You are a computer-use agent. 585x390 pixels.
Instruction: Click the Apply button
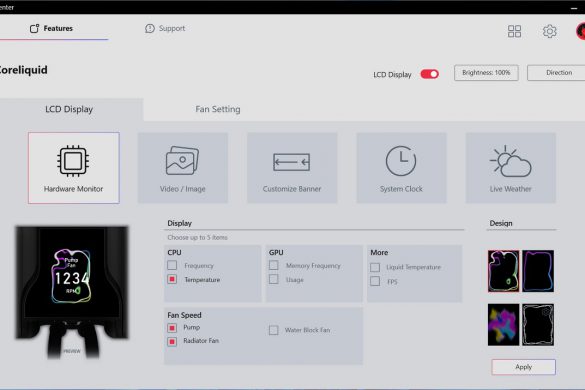pyautogui.click(x=523, y=367)
